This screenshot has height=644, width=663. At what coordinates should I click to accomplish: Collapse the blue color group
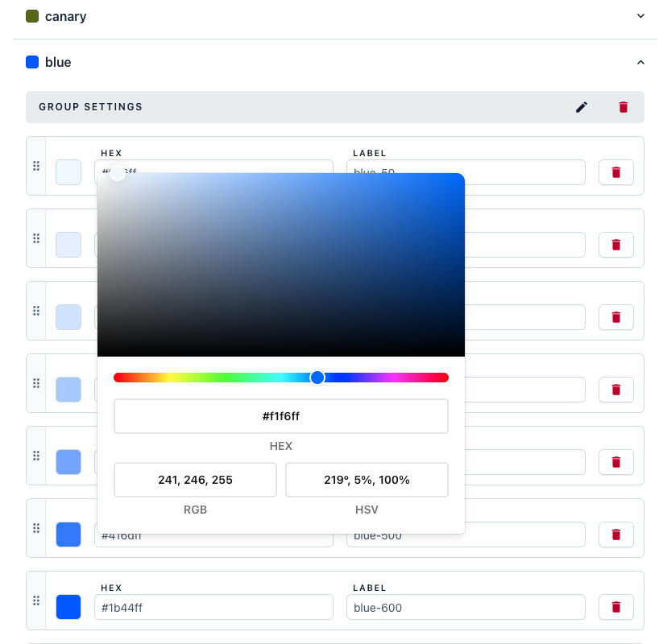tap(640, 63)
